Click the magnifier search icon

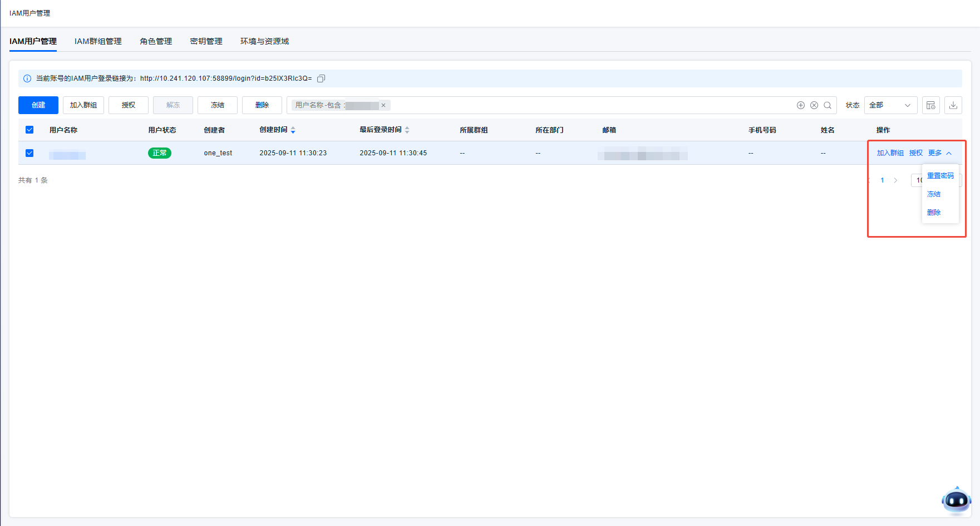(x=828, y=105)
